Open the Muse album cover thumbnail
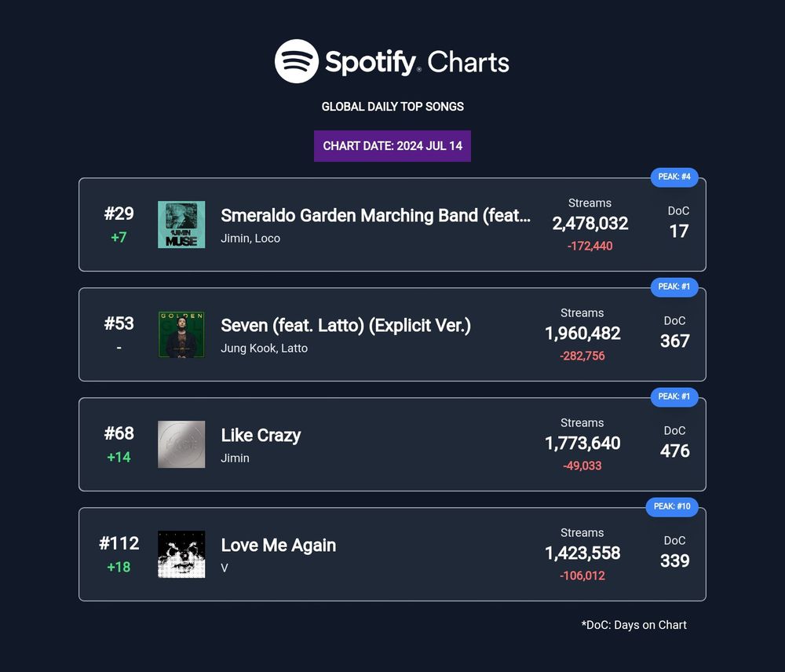 click(181, 225)
